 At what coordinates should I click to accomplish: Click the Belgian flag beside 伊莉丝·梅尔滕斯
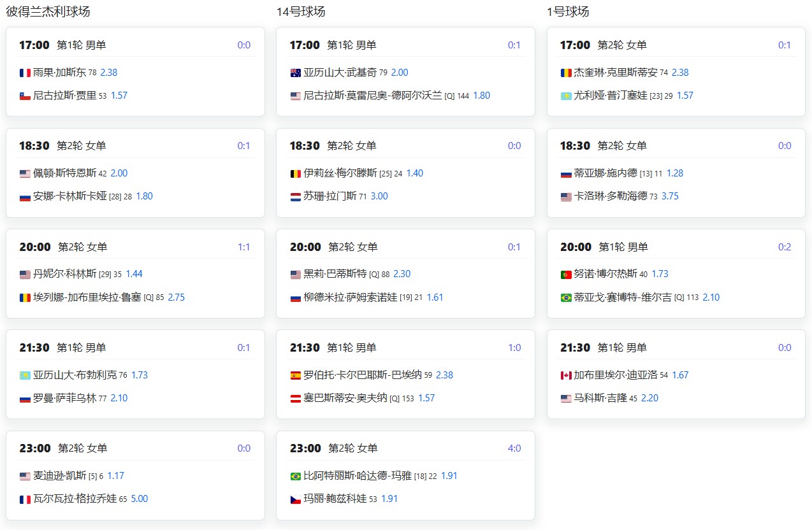pos(295,174)
